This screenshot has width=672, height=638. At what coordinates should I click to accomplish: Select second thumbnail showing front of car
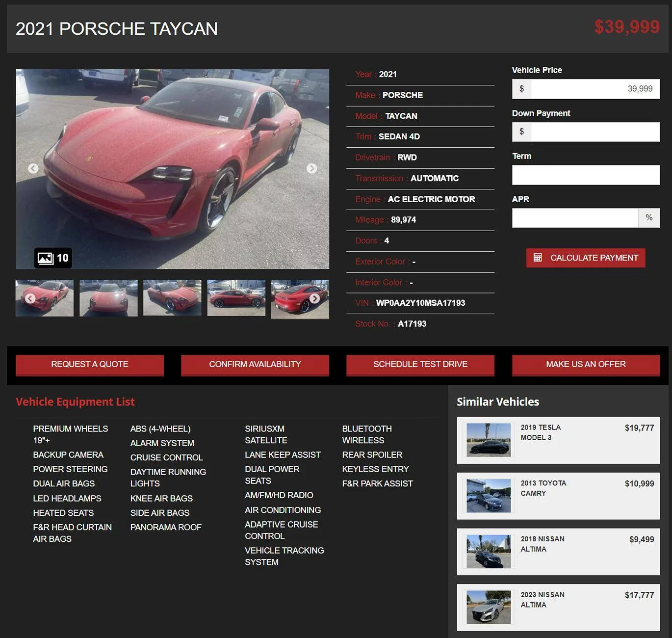tap(108, 298)
